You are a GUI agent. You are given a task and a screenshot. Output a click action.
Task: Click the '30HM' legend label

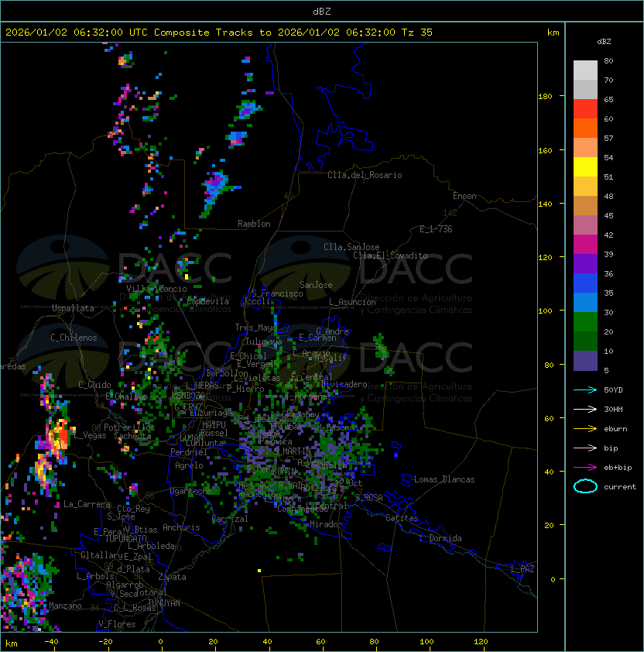pos(613,409)
